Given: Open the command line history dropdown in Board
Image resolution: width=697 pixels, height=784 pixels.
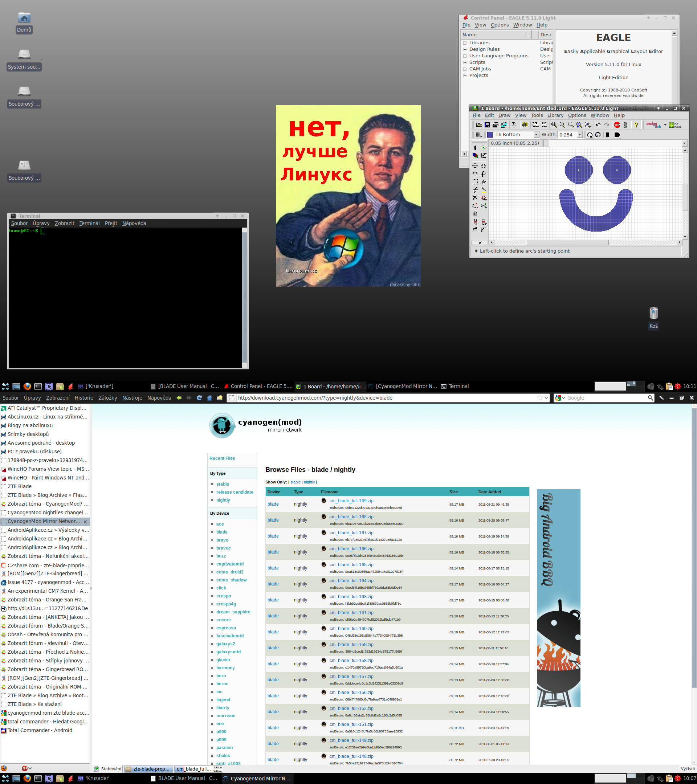Looking at the screenshot, I should click(x=684, y=143).
